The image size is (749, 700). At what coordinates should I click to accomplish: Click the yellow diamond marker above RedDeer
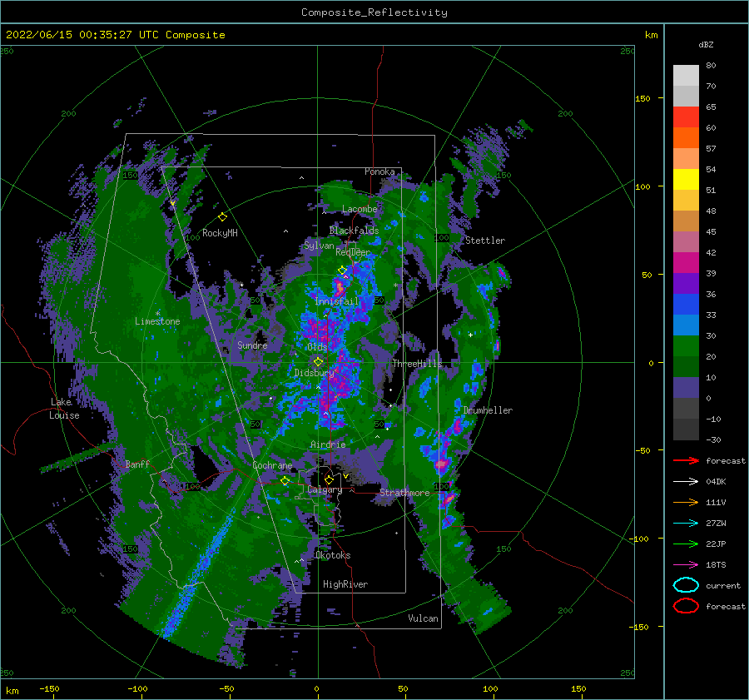click(343, 271)
